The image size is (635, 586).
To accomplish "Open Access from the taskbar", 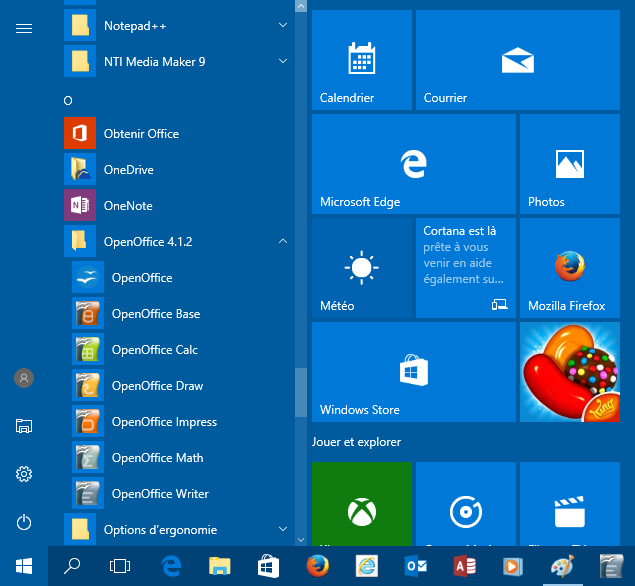I will (x=465, y=566).
